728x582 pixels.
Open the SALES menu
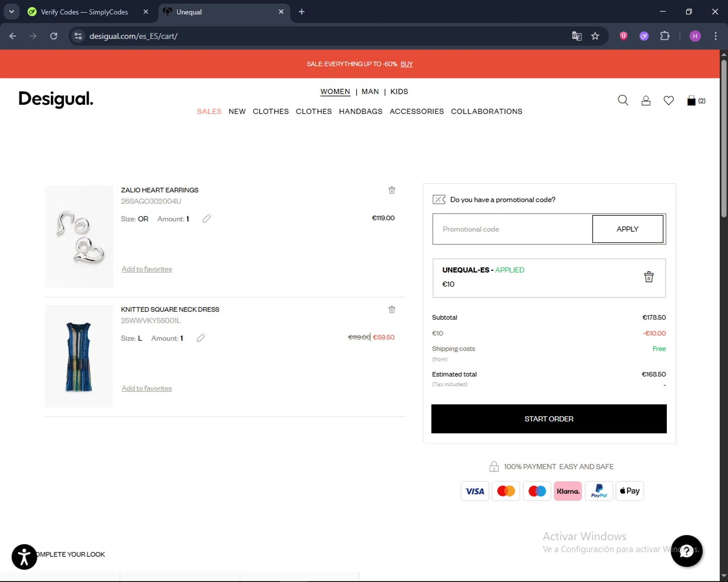point(209,112)
